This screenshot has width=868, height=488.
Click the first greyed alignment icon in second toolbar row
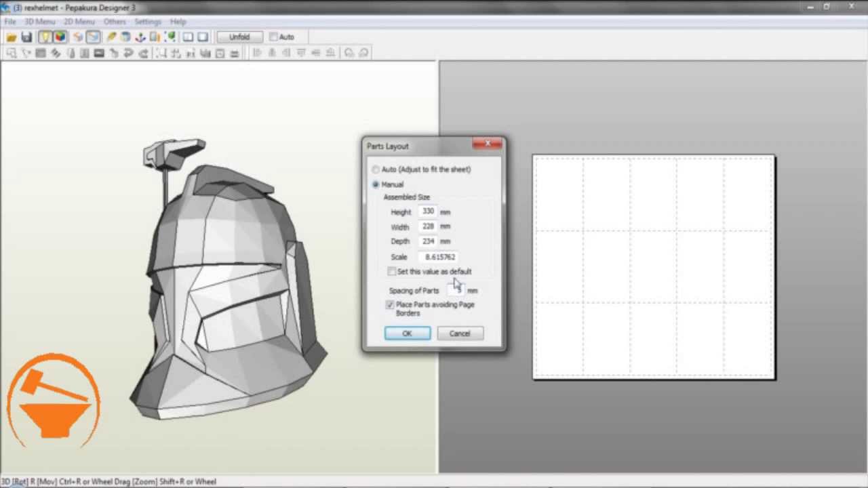point(257,53)
